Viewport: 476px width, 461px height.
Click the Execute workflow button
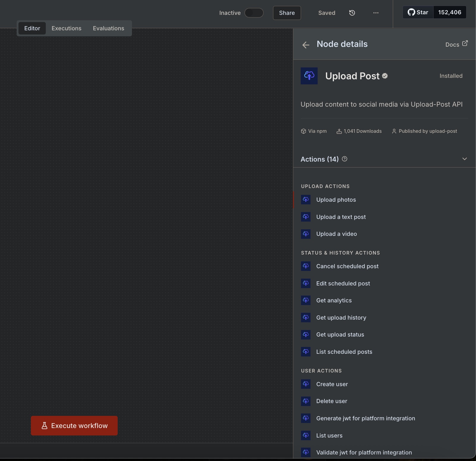[74, 426]
